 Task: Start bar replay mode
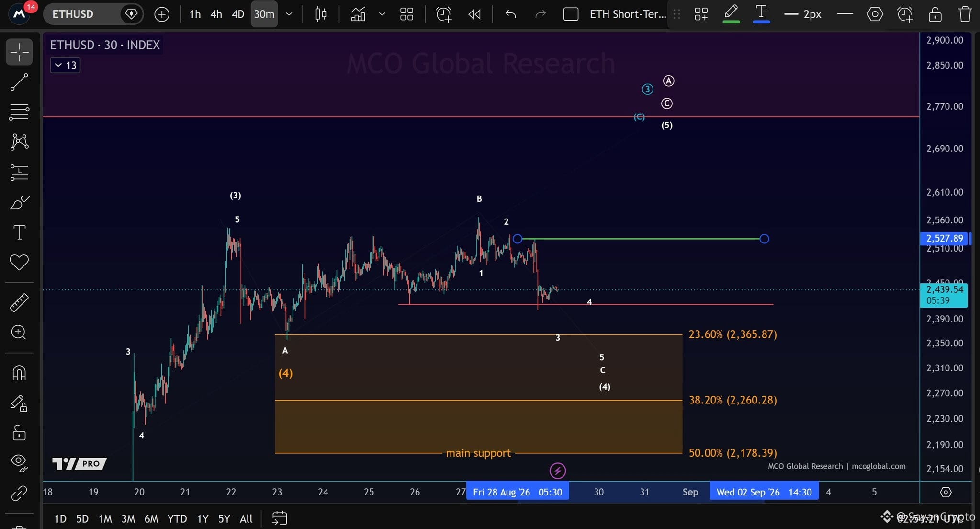coord(474,14)
